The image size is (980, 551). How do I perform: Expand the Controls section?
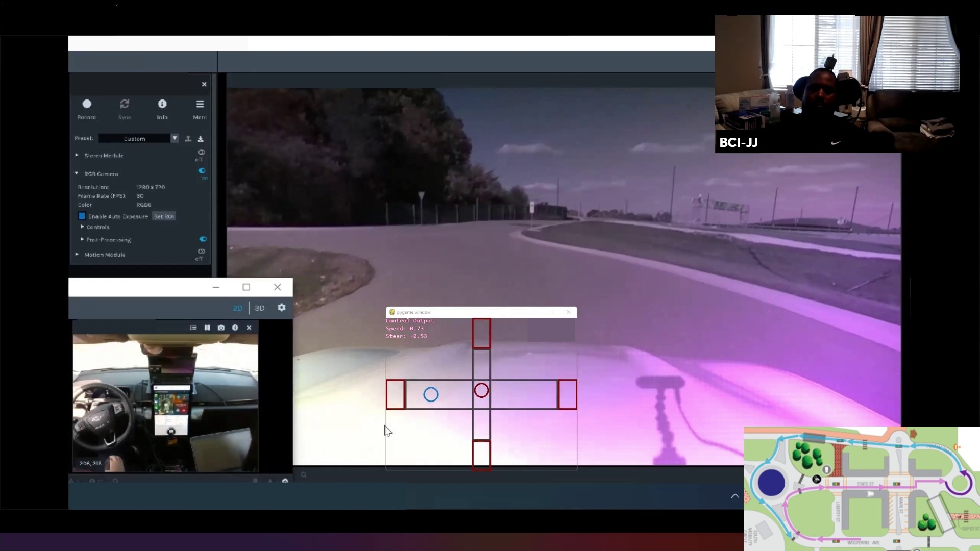82,227
